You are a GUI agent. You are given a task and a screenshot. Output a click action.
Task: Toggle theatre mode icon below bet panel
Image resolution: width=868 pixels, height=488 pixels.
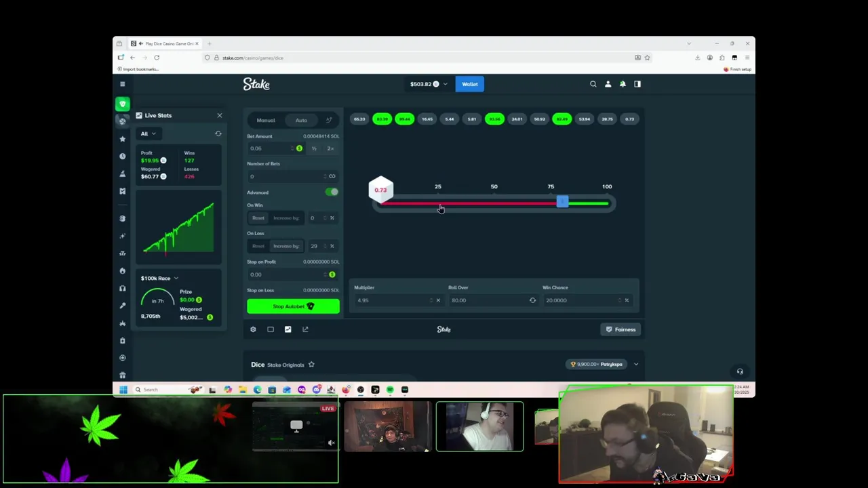271,329
